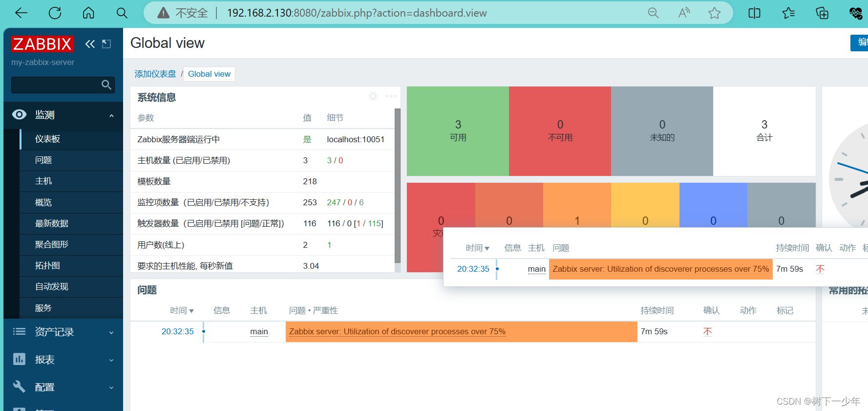
Task: Collapse the 监测 menu section chevron
Action: [x=111, y=116]
